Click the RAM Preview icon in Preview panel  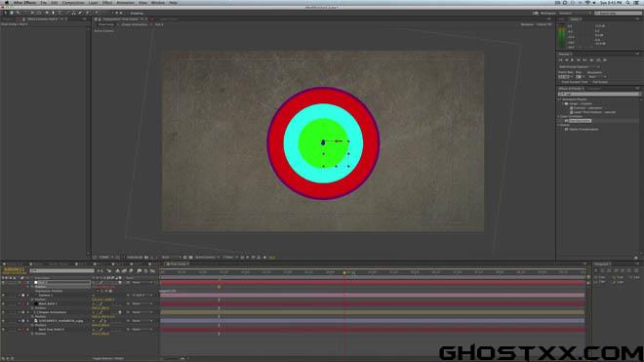click(x=605, y=60)
